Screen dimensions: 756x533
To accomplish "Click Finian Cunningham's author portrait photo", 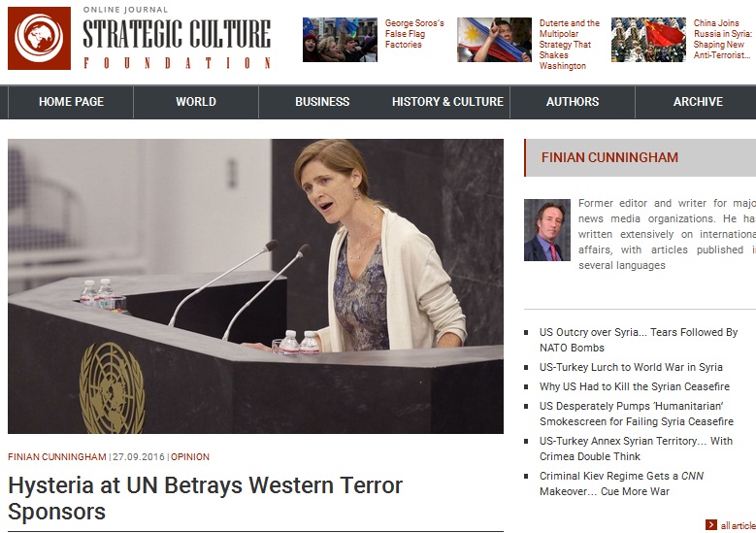I will click(x=547, y=230).
